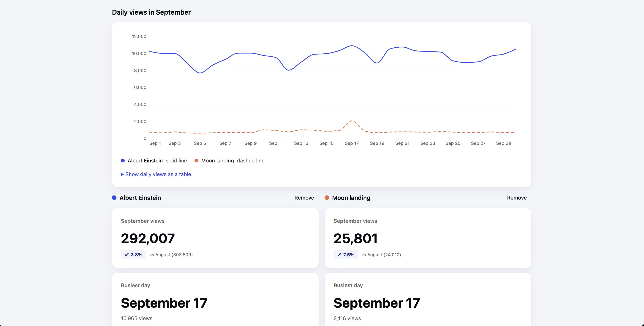Click the '2,000' y-axis label
The width and height of the screenshot is (644, 326).
coord(140,122)
